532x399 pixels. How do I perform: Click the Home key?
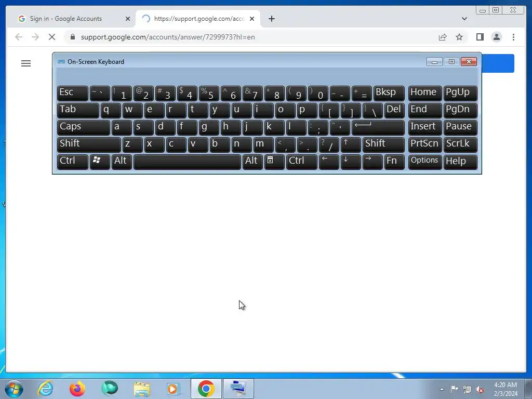425,94
